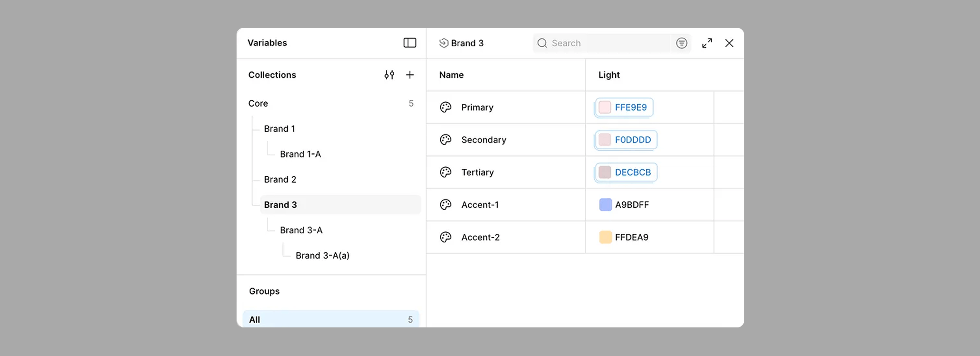Select Brand 1 in collections tree

coord(279,129)
